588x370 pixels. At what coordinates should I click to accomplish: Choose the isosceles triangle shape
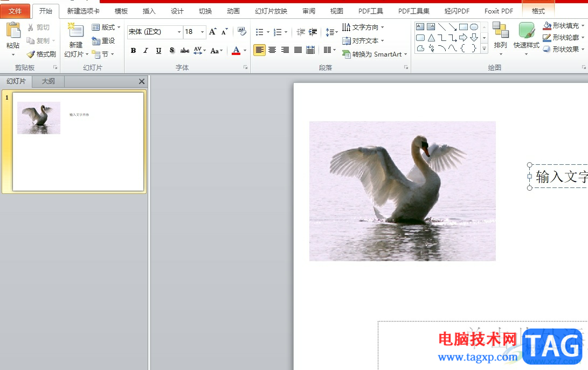(x=431, y=38)
